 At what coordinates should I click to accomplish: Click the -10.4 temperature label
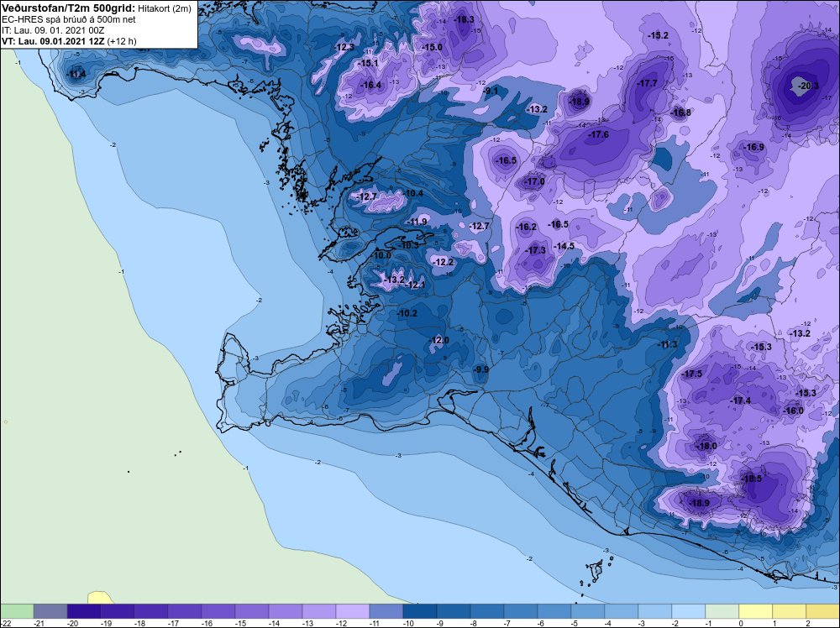[x=412, y=193]
